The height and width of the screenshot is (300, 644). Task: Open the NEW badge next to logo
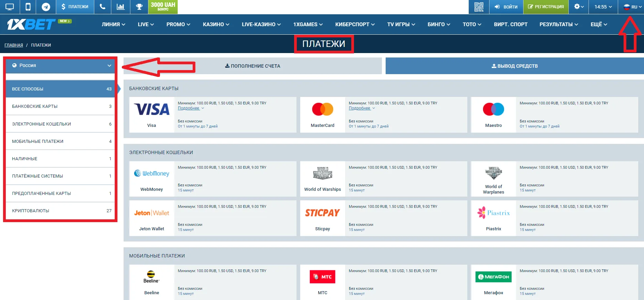click(65, 21)
